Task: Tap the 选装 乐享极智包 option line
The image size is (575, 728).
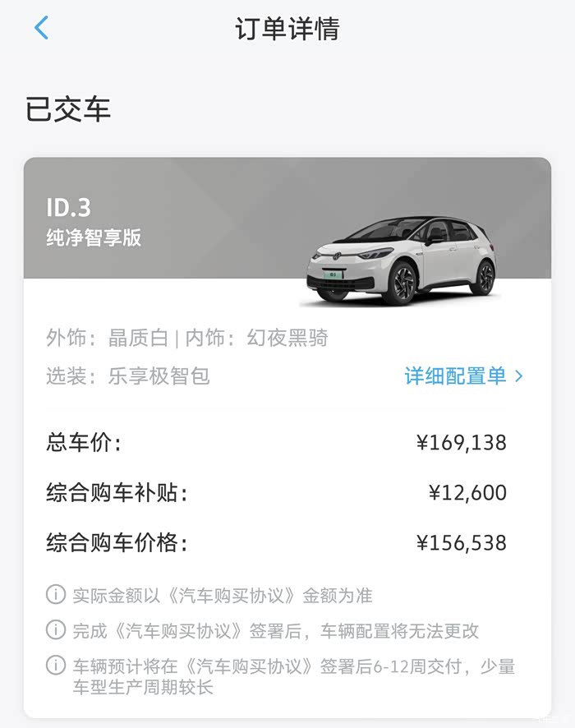Action: coord(128,376)
